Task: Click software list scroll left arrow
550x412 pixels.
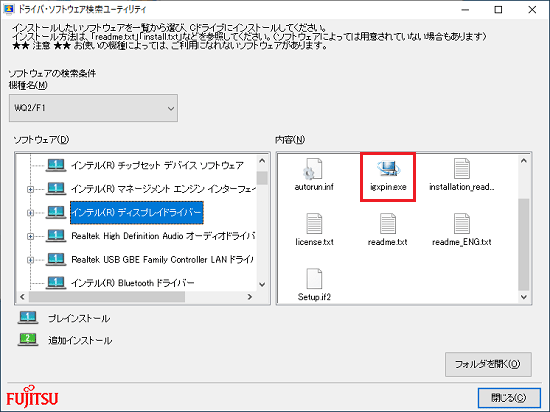Action: (22, 297)
